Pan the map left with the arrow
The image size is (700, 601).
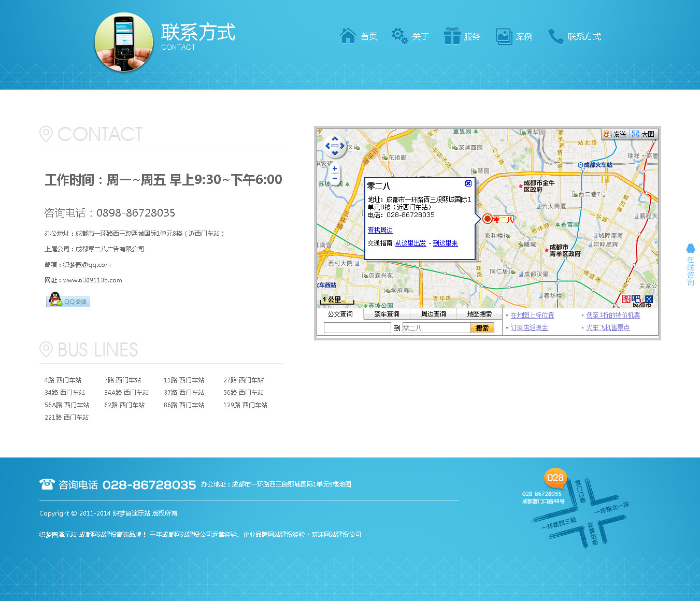327,146
